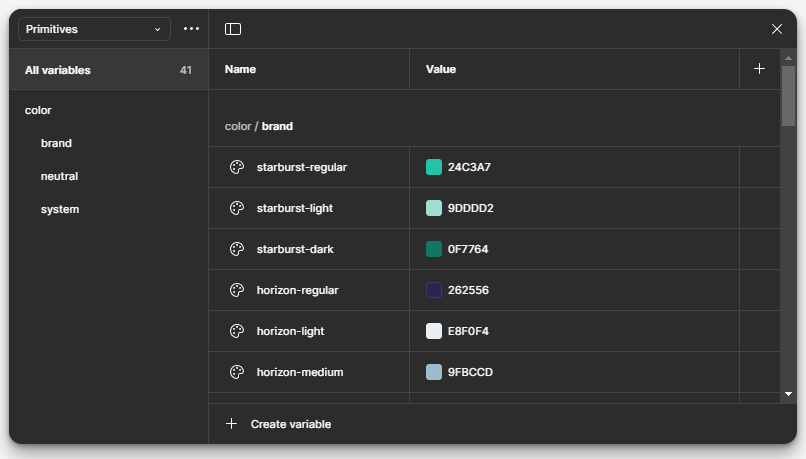The height and width of the screenshot is (459, 806).
Task: Select the brand group in sidebar
Action: click(x=56, y=143)
